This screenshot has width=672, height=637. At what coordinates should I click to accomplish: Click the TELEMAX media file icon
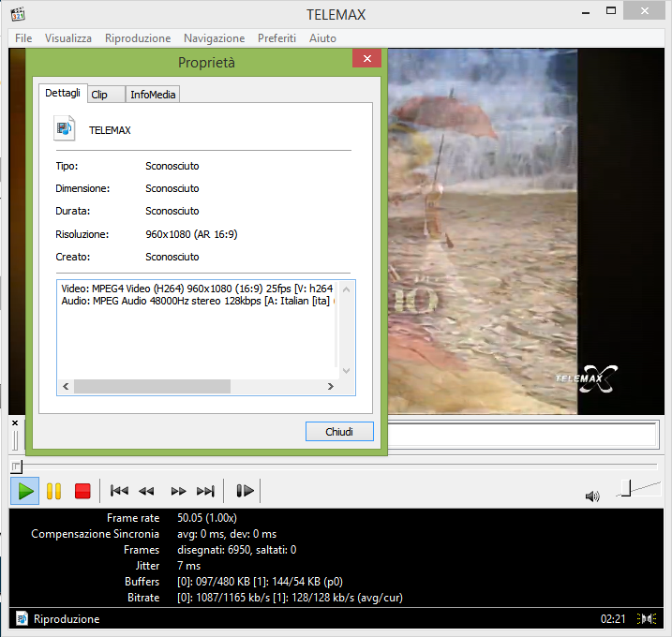tap(65, 128)
